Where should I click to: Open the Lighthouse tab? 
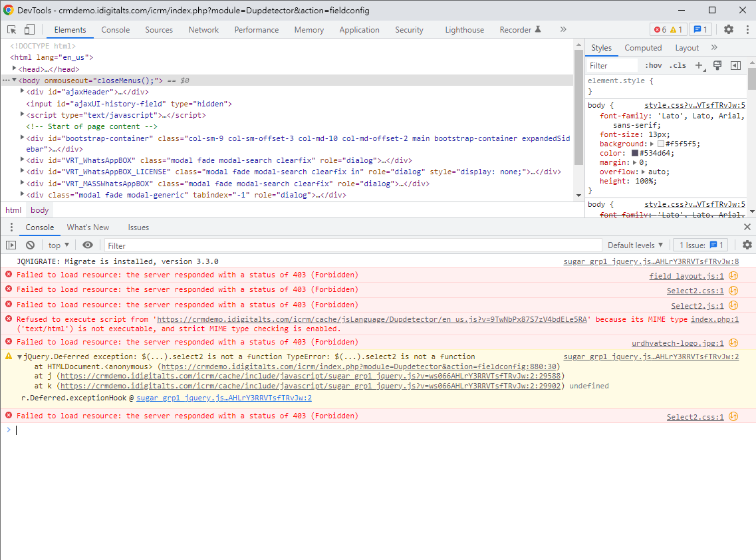(x=464, y=30)
